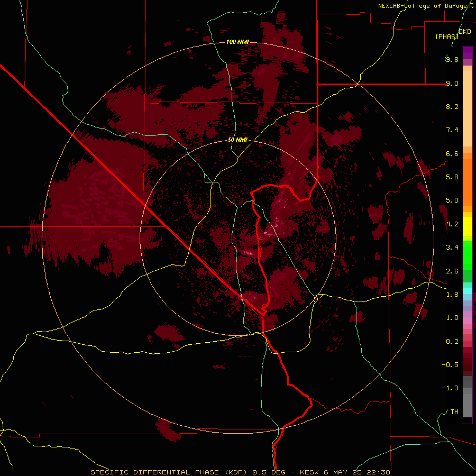Click the 5.0 color scale value

point(452,200)
